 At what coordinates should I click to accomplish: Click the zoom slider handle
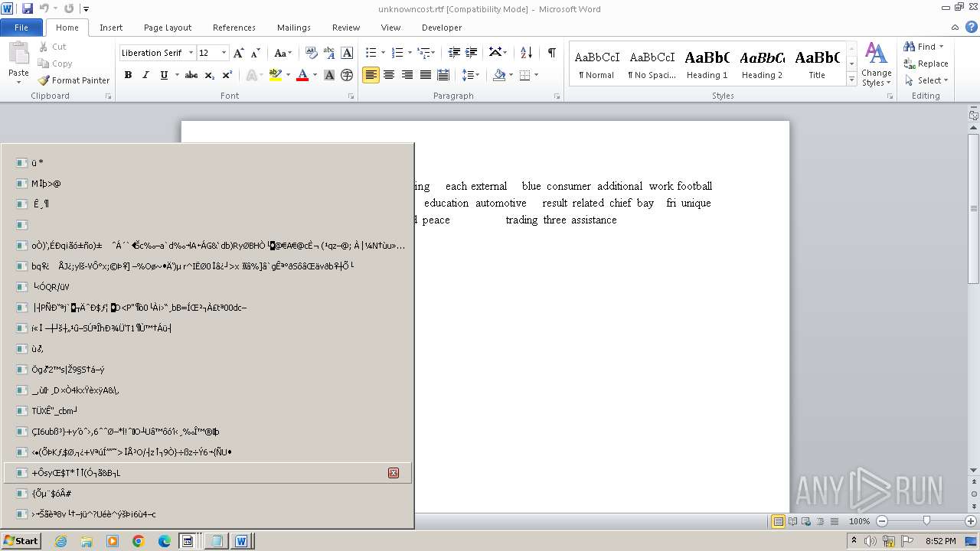926,521
